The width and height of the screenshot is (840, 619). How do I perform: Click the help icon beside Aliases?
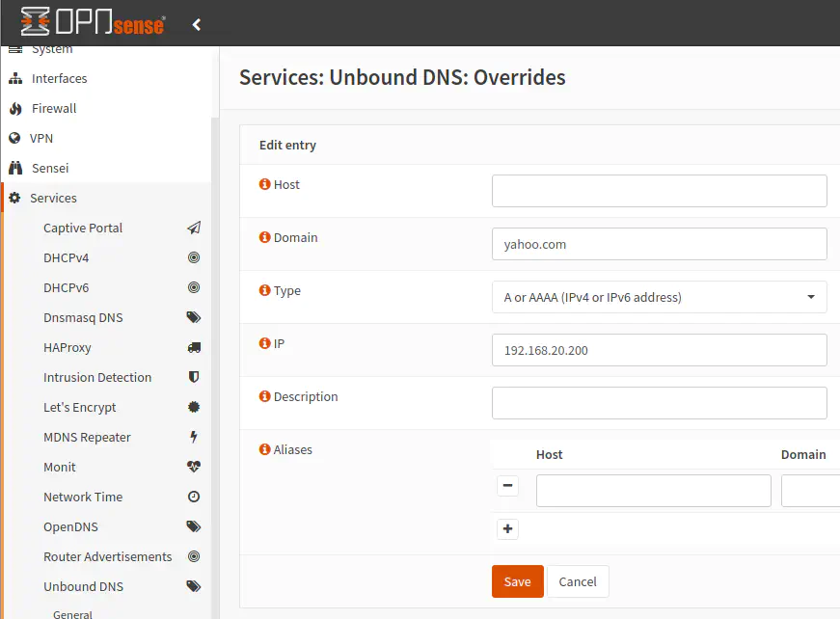tap(265, 449)
